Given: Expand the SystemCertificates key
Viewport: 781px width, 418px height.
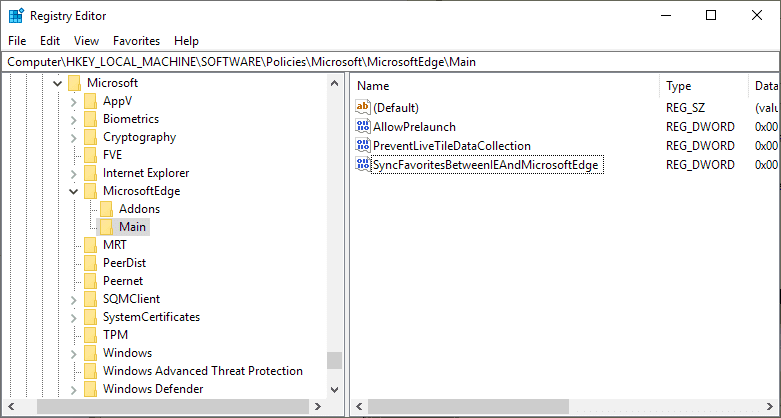Looking at the screenshot, I should click(x=73, y=317).
